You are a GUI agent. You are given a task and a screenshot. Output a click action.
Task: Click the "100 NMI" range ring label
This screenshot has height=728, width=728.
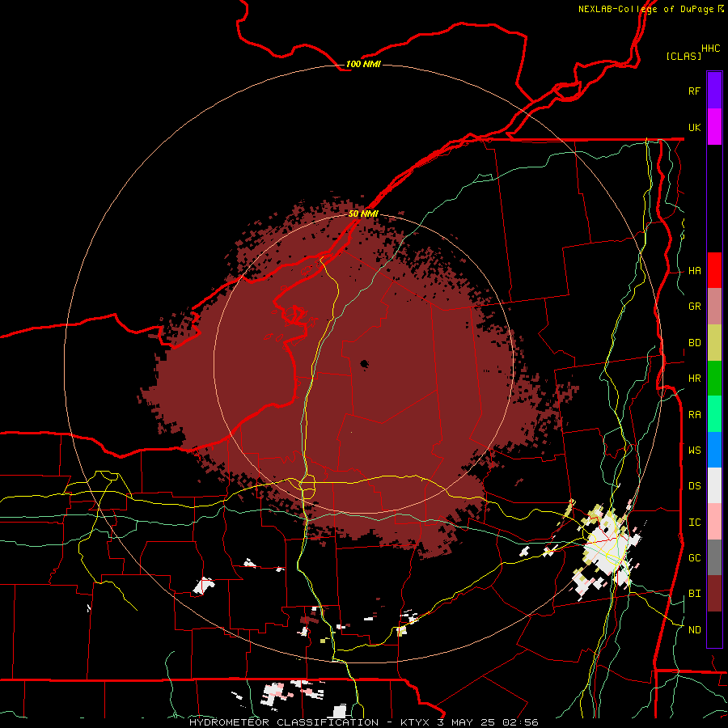click(363, 64)
